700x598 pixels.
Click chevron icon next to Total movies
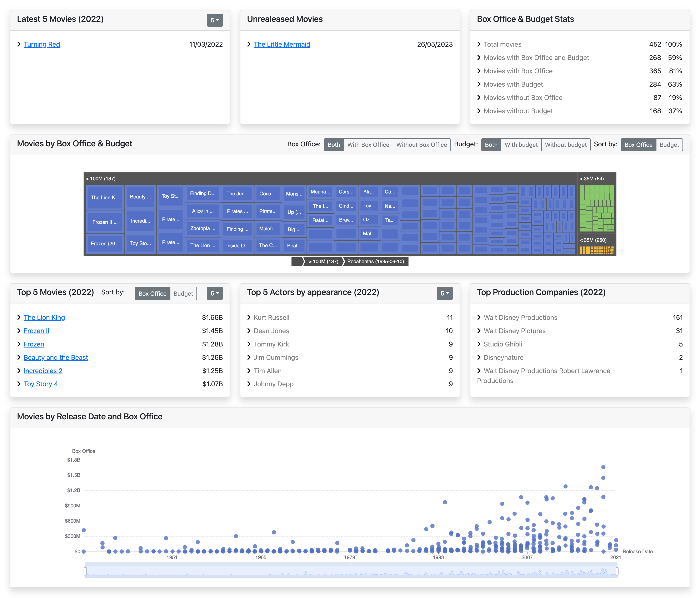pos(479,44)
